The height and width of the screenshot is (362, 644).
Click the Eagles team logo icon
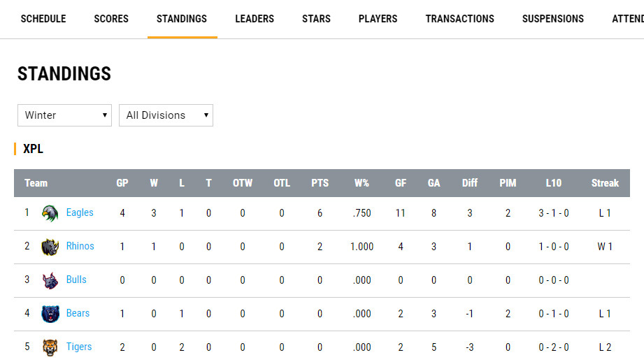click(x=50, y=213)
